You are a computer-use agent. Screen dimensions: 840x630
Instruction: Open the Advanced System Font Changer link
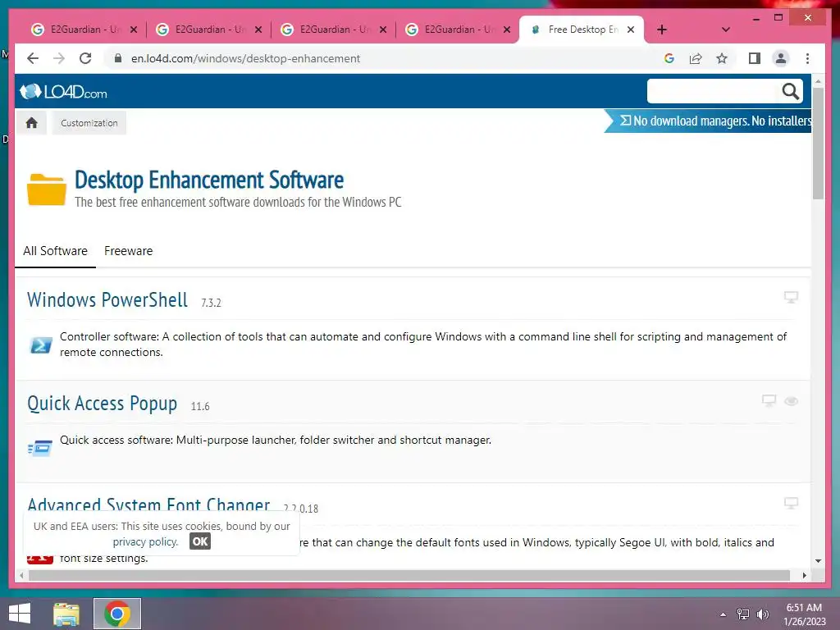coord(148,504)
